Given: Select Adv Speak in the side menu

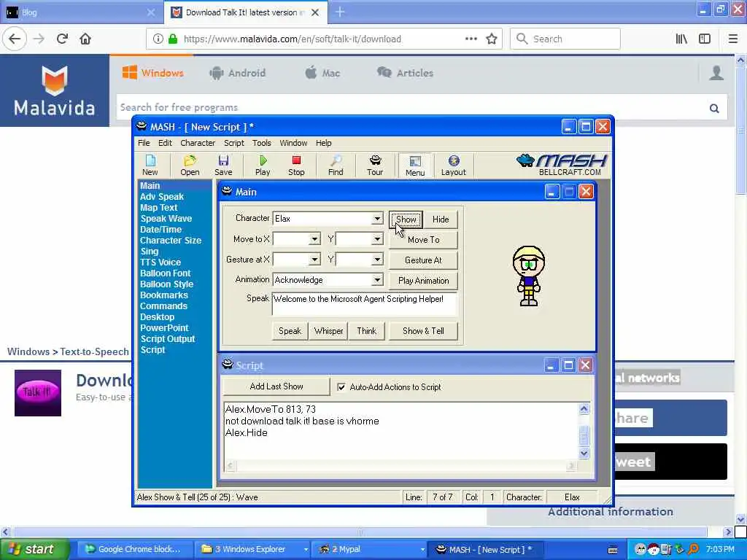Looking at the screenshot, I should [x=161, y=197].
